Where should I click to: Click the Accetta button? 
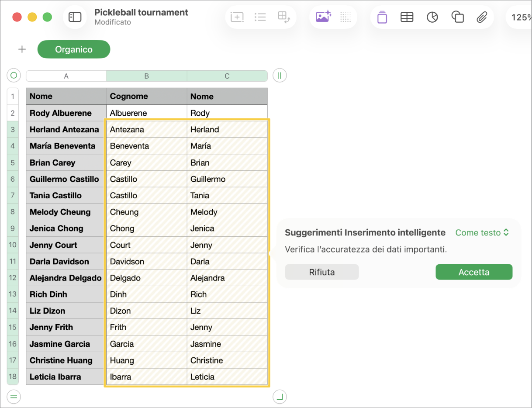(x=474, y=272)
